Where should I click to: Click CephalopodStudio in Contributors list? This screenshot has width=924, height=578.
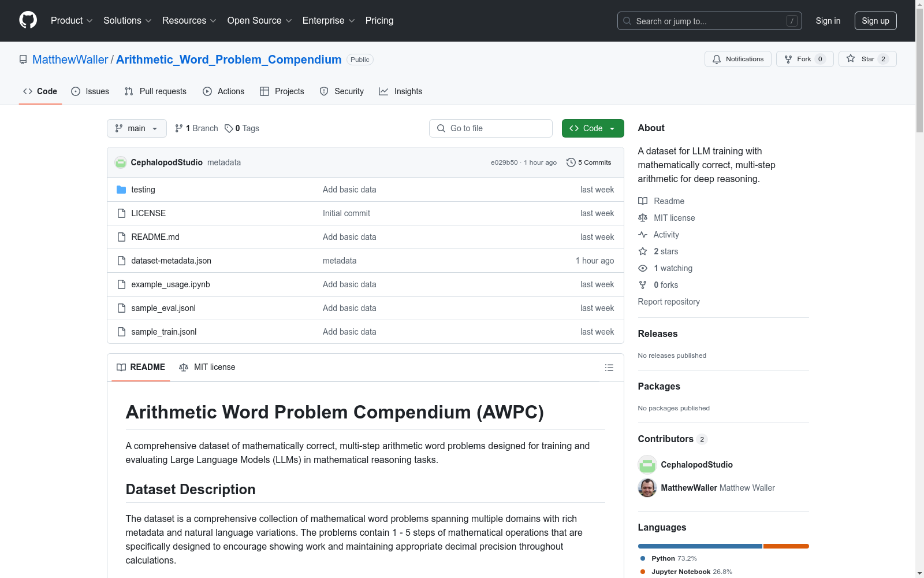click(x=697, y=465)
